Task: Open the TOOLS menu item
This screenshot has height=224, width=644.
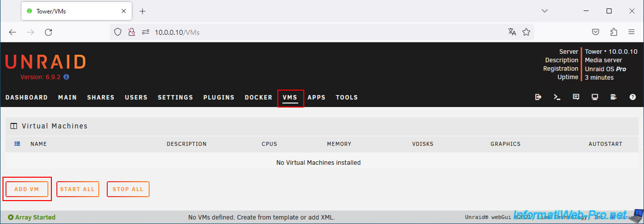Action: click(x=347, y=98)
